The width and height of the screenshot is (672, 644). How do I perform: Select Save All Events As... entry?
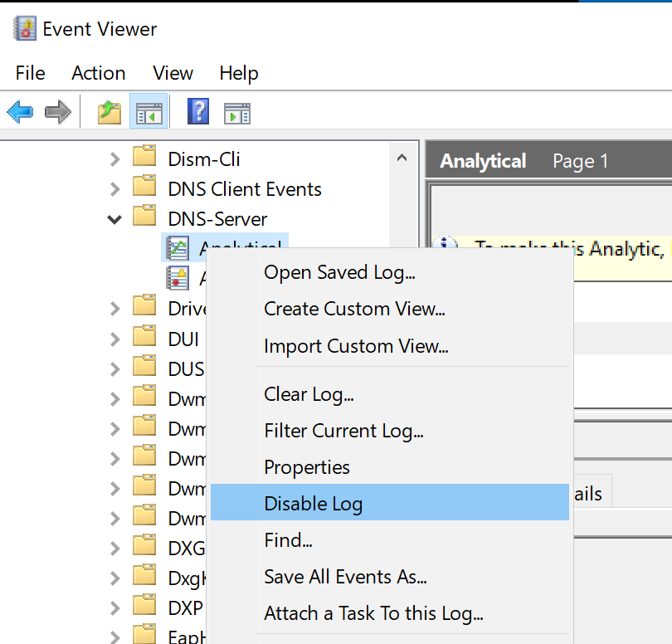click(x=345, y=577)
